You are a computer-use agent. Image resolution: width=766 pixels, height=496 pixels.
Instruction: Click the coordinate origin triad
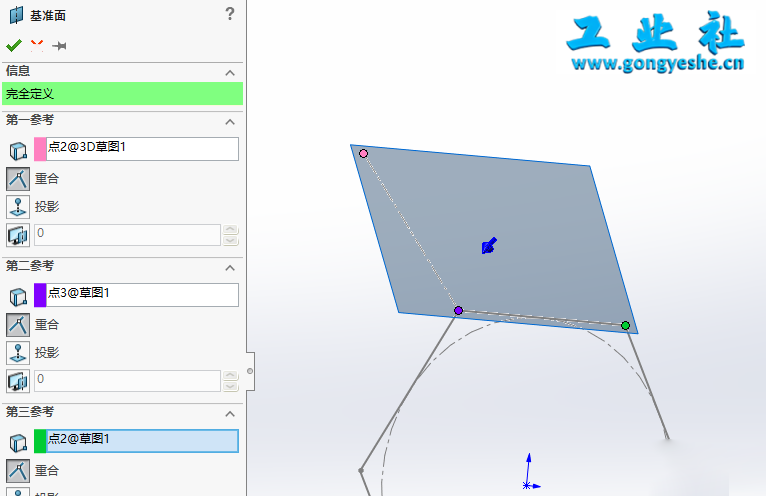click(x=530, y=472)
